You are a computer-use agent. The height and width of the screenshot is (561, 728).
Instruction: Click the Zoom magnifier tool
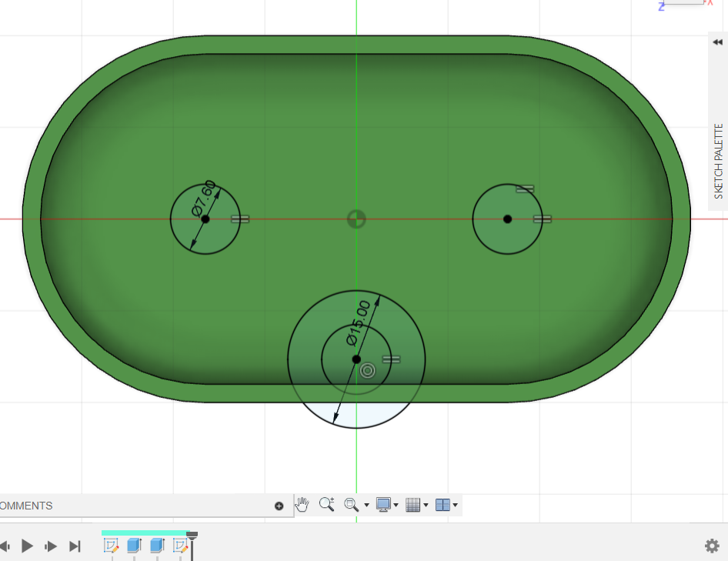[327, 505]
